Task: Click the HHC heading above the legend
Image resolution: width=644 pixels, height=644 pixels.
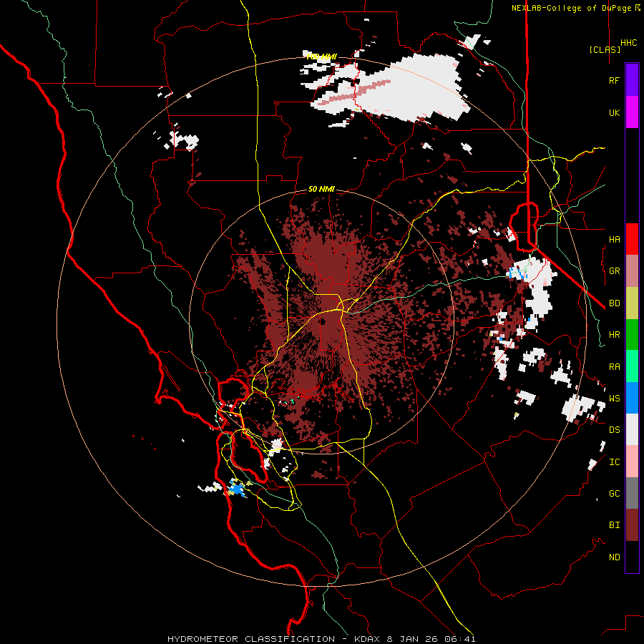Action: (x=629, y=43)
